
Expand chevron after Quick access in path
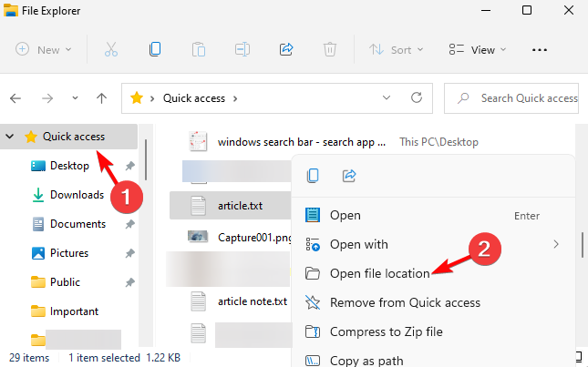[x=235, y=98]
